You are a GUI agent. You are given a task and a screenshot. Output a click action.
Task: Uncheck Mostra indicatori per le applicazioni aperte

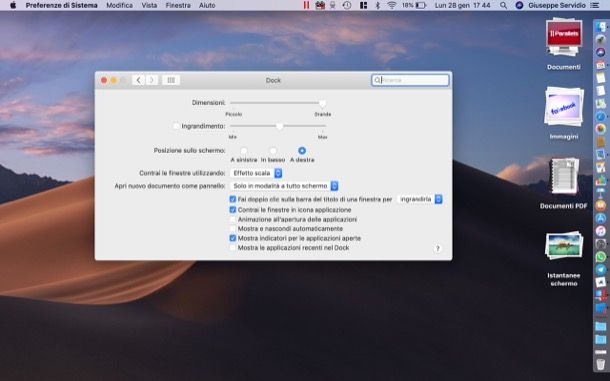pos(233,238)
